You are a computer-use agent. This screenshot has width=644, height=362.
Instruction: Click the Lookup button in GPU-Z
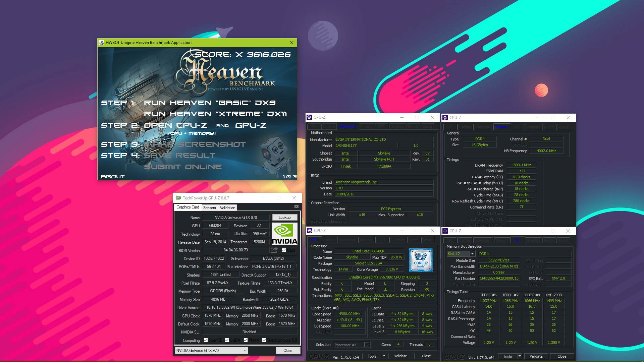pos(284,217)
